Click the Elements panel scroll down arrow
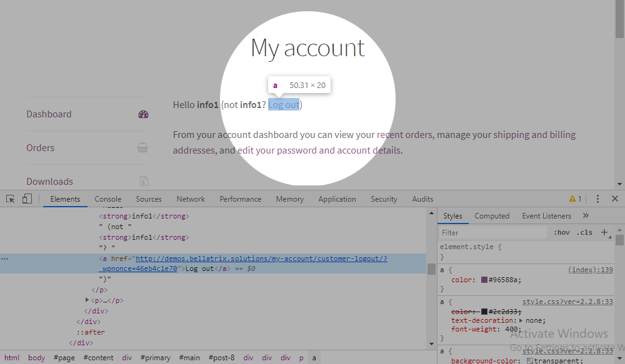625x364 pixels. click(431, 343)
